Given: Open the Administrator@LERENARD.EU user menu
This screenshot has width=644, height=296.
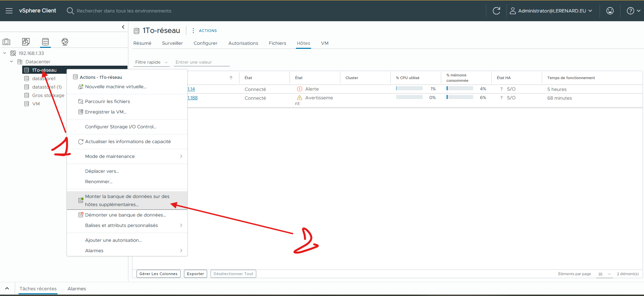Looking at the screenshot, I should [x=551, y=11].
